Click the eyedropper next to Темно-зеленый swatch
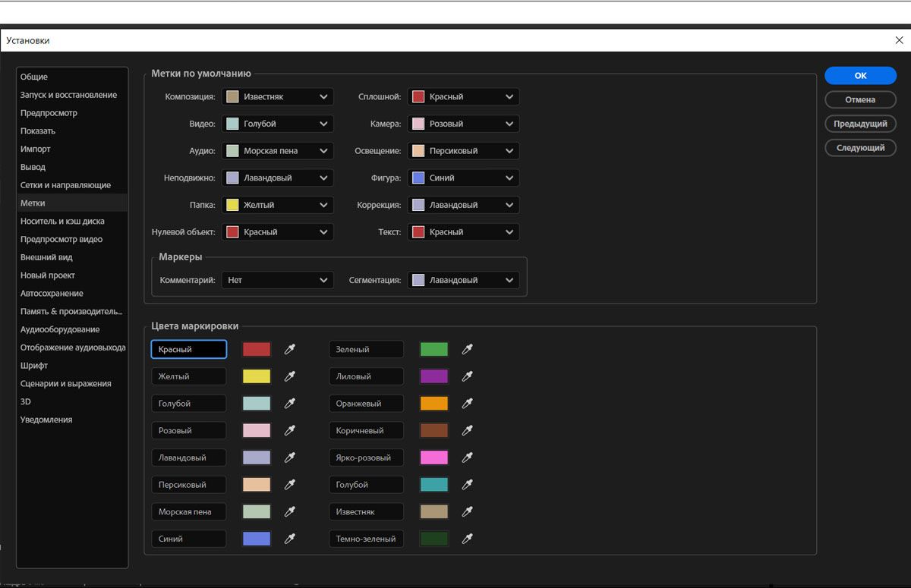This screenshot has height=588, width=911. pos(468,539)
